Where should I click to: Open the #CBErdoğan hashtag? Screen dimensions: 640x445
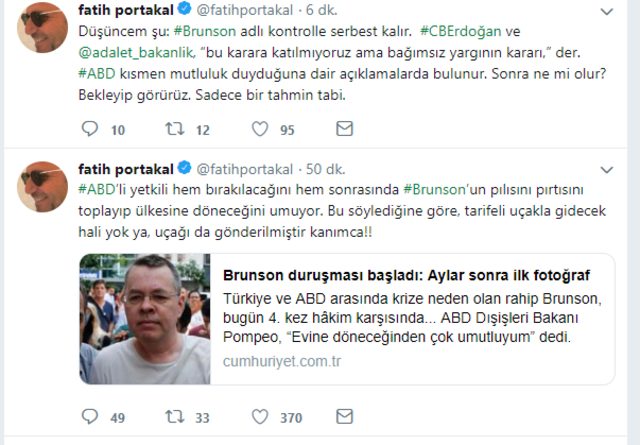point(460,31)
